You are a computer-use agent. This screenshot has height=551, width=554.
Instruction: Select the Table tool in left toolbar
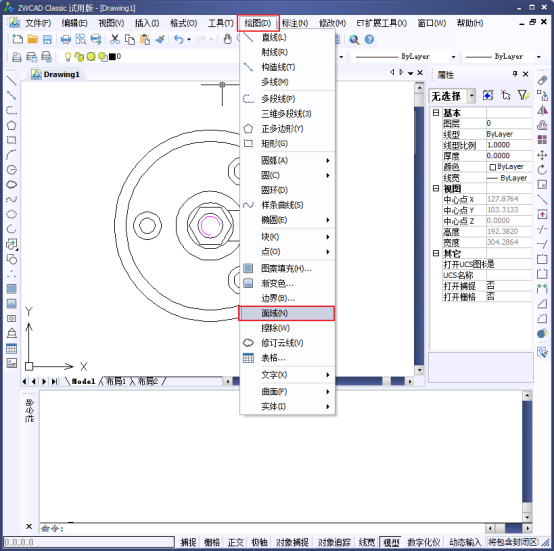pyautogui.click(x=11, y=349)
